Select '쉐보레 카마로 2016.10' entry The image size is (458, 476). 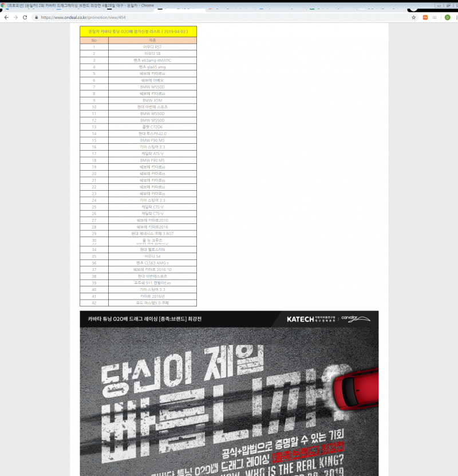pos(152,270)
